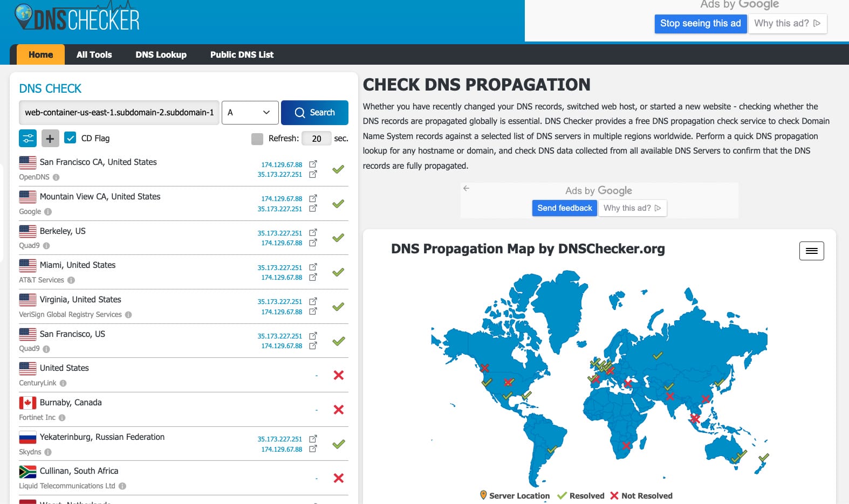Screen dimensions: 849x504
Task: Open external link for Yekaterinburg 174.129.67.88
Action: (313, 448)
